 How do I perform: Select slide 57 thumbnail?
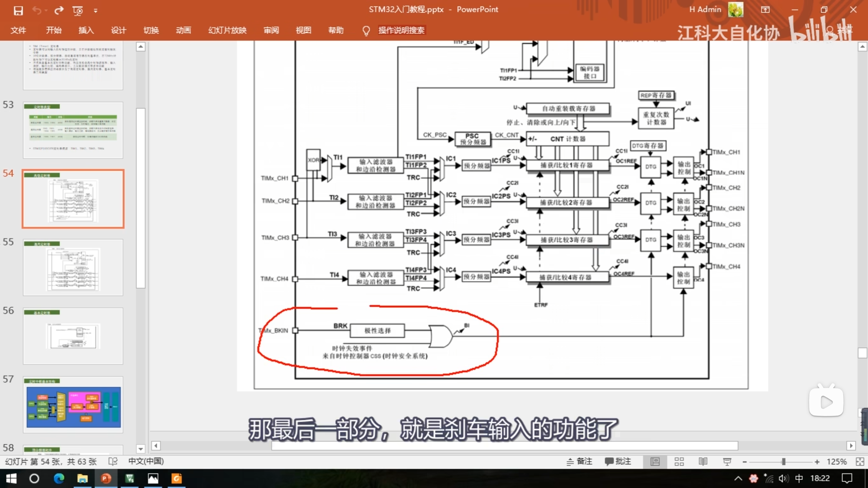tap(73, 405)
